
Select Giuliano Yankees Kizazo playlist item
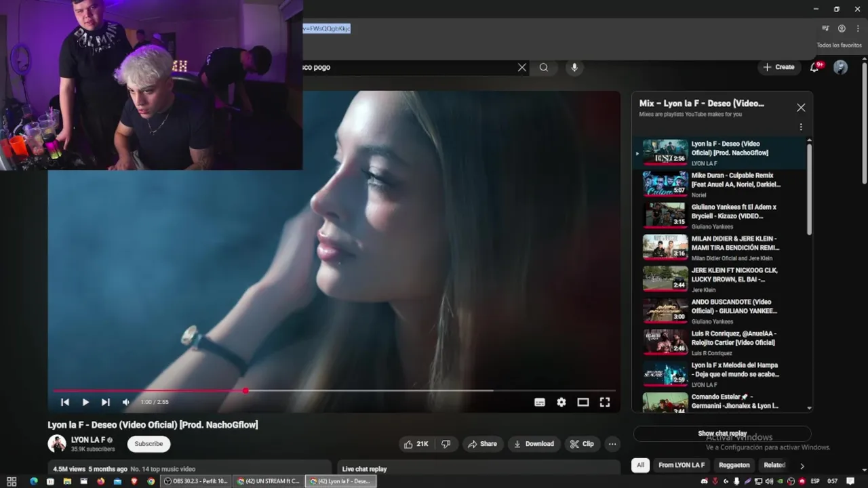pos(721,216)
